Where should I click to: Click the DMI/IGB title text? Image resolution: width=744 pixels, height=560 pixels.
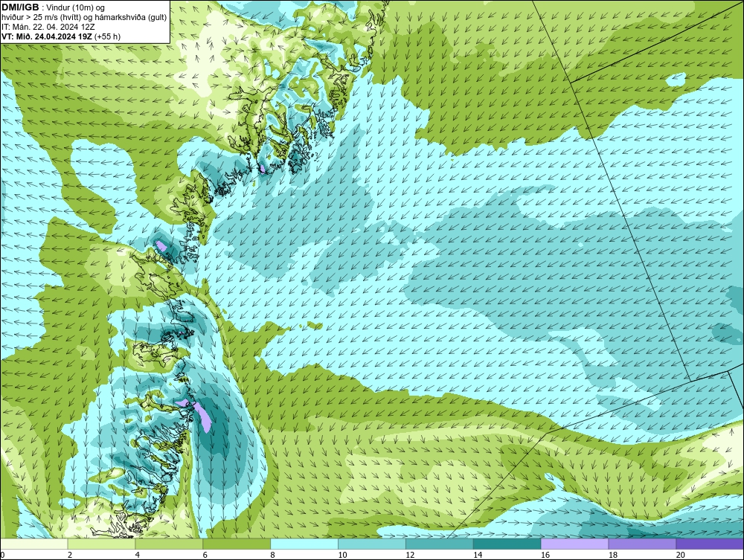pyautogui.click(x=20, y=7)
